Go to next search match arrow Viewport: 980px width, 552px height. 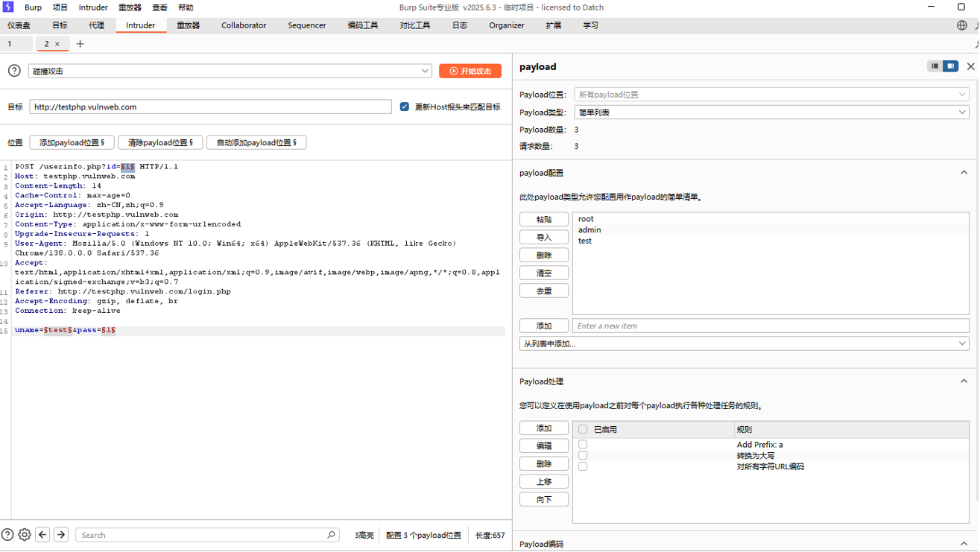coord(61,535)
